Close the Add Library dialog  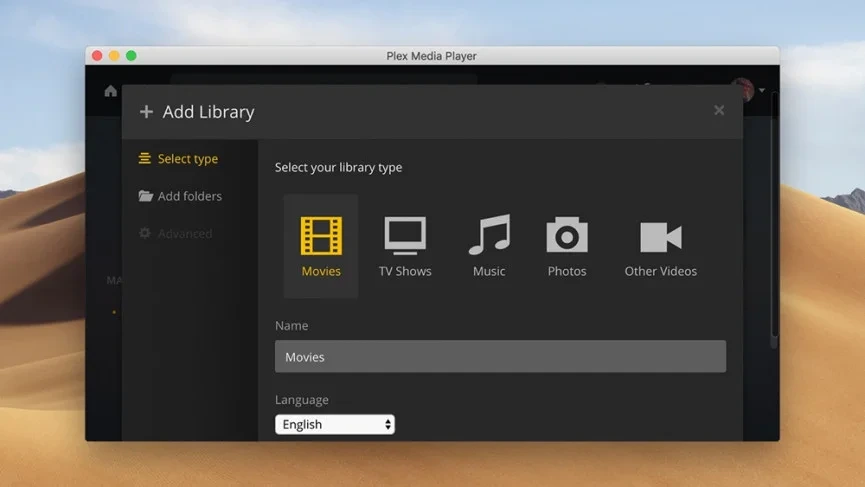[719, 110]
